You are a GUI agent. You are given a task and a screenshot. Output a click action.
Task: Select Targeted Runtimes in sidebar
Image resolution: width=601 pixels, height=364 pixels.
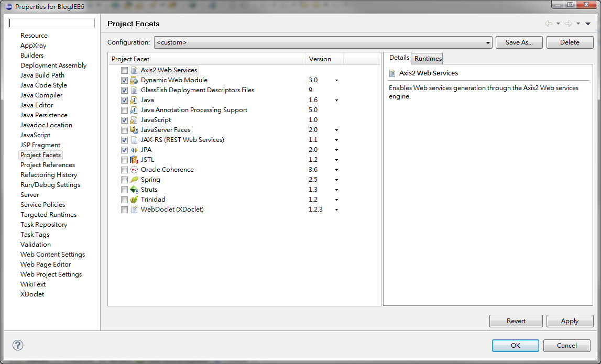48,215
